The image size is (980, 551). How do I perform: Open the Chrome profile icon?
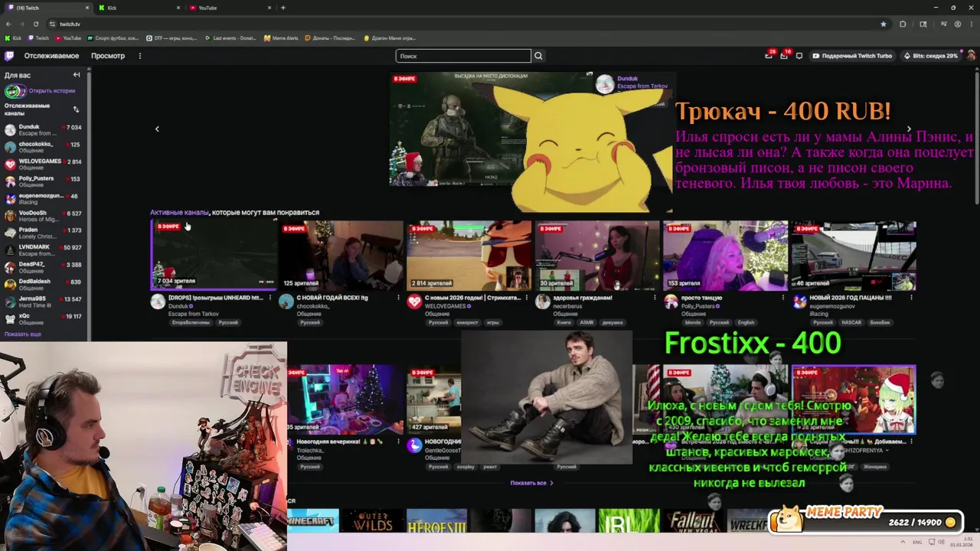pyautogui.click(x=957, y=24)
